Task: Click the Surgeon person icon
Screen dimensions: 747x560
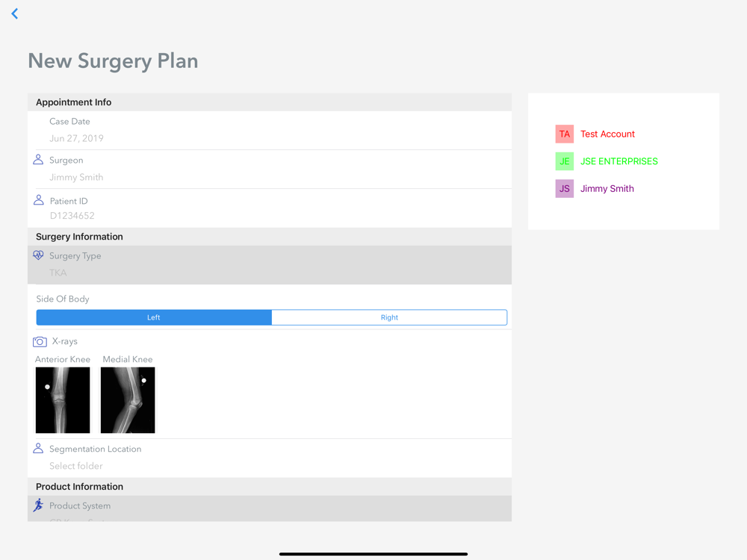Action: pos(38,160)
